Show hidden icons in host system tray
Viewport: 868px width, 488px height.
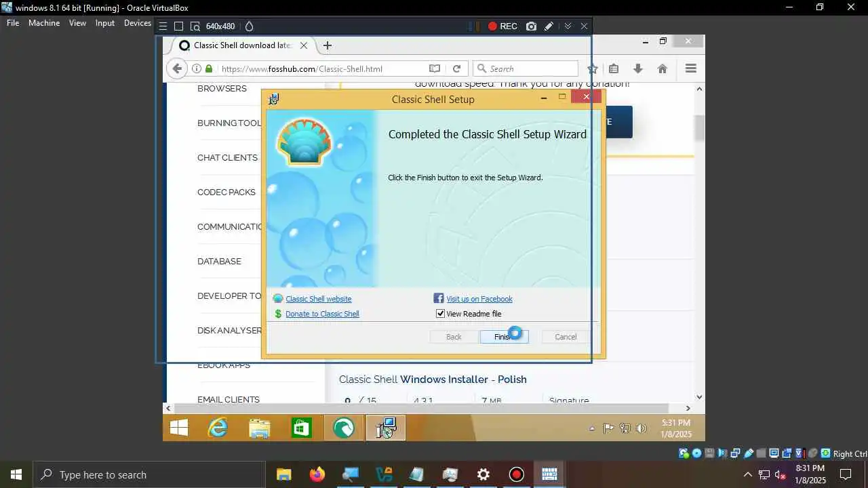click(747, 474)
